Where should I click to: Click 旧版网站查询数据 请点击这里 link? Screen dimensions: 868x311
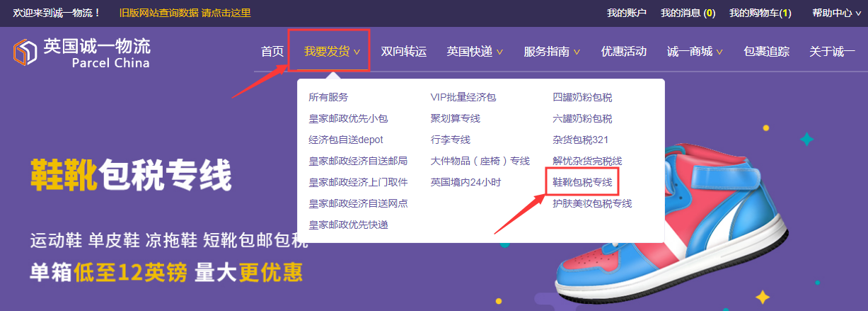(185, 13)
